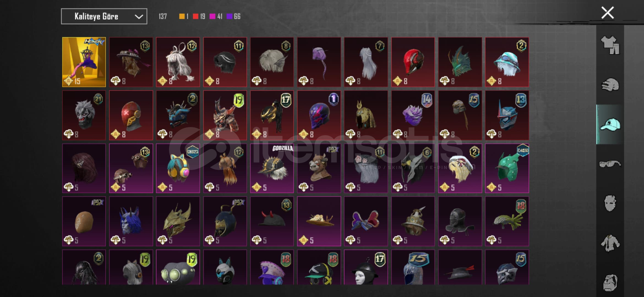Filter by purple quality count 66
The width and height of the screenshot is (644, 297).
[233, 16]
